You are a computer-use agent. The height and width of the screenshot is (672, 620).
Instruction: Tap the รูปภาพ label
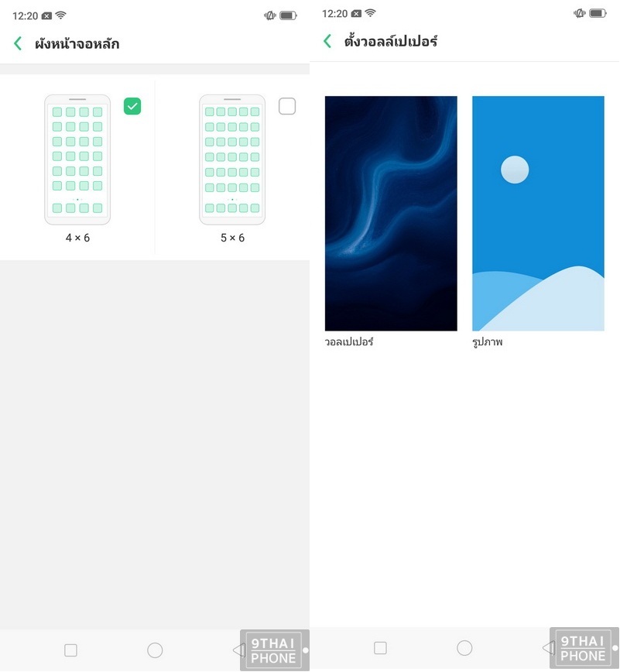(487, 342)
